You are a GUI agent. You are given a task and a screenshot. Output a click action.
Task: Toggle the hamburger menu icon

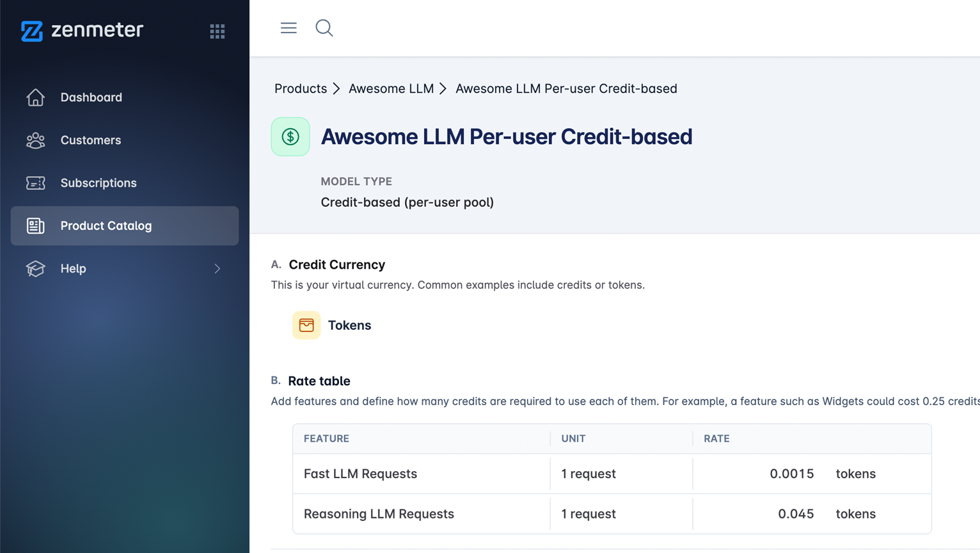pos(288,28)
